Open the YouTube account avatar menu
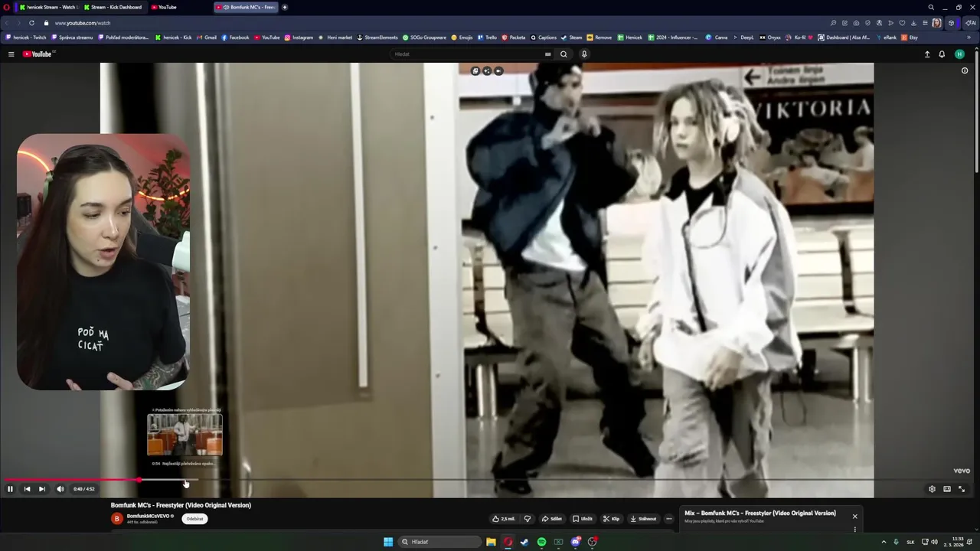This screenshot has width=980, height=551. coord(959,54)
